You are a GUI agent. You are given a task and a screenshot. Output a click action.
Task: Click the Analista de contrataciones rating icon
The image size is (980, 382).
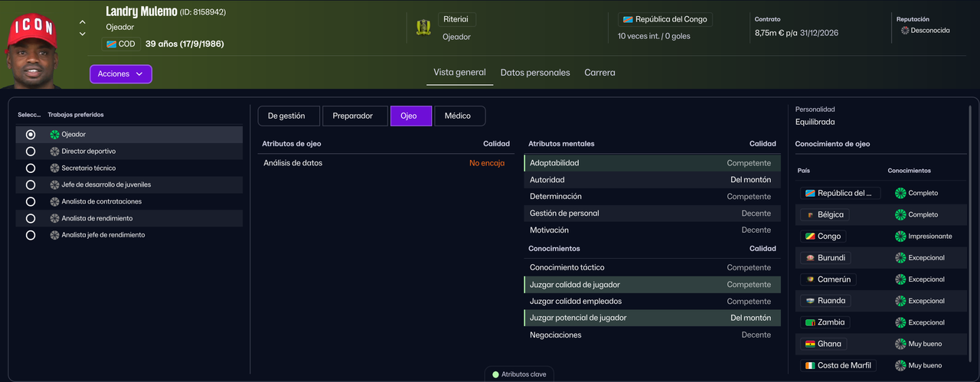(54, 202)
